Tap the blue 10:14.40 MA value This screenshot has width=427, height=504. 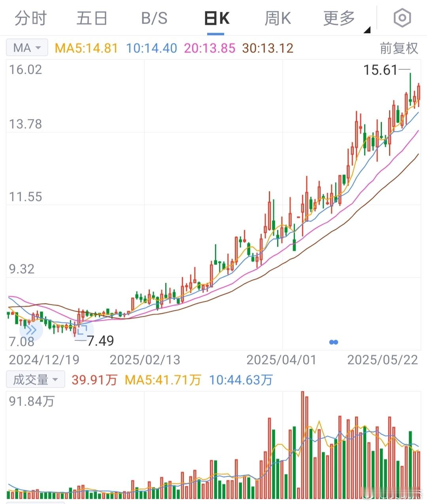coord(151,48)
